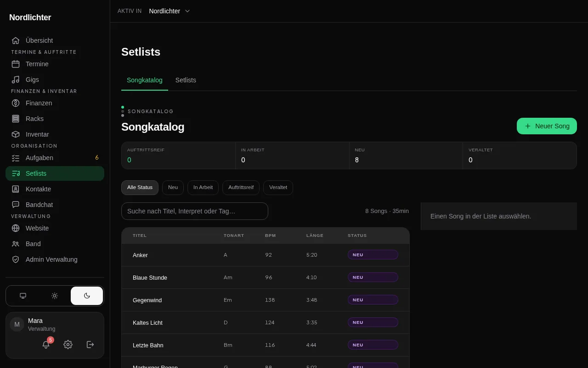The height and width of the screenshot is (368, 588).
Task: Select the Gegenwind song row
Action: click(266, 300)
